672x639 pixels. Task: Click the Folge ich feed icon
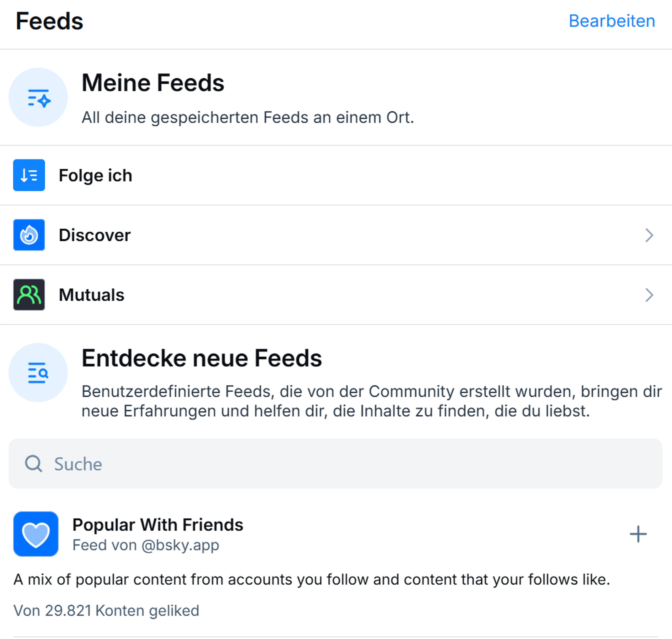(x=29, y=175)
